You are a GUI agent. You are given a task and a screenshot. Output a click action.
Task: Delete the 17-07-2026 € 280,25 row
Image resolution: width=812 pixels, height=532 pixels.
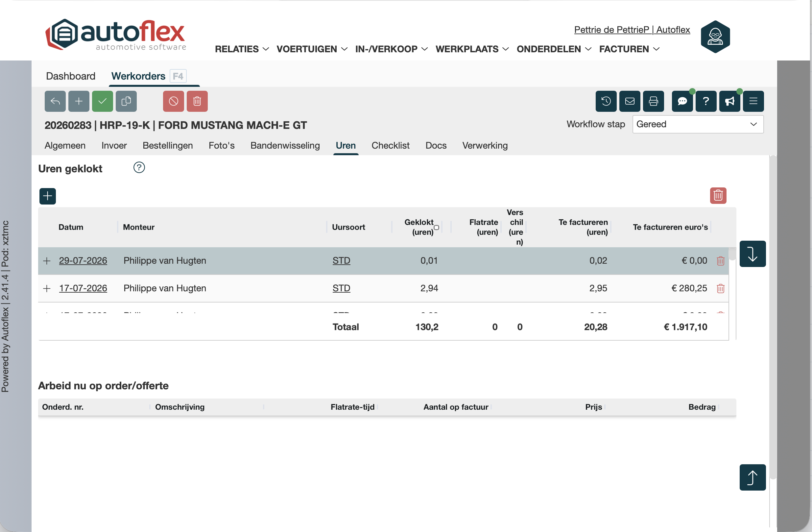point(720,288)
